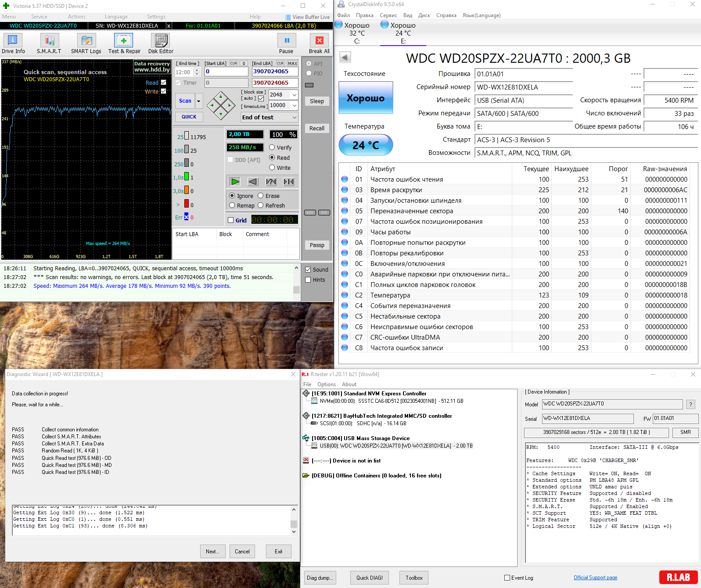Screen dimensions: 701x588
Task: Click the Passp button
Action: [x=317, y=245]
